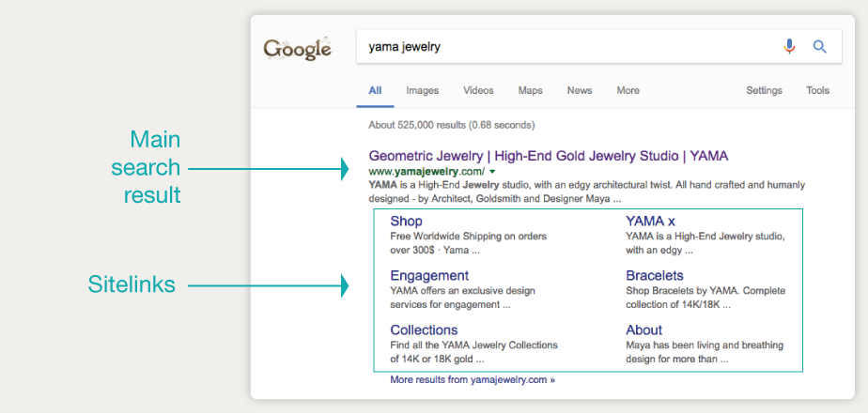Select the All results tab

coord(376,90)
